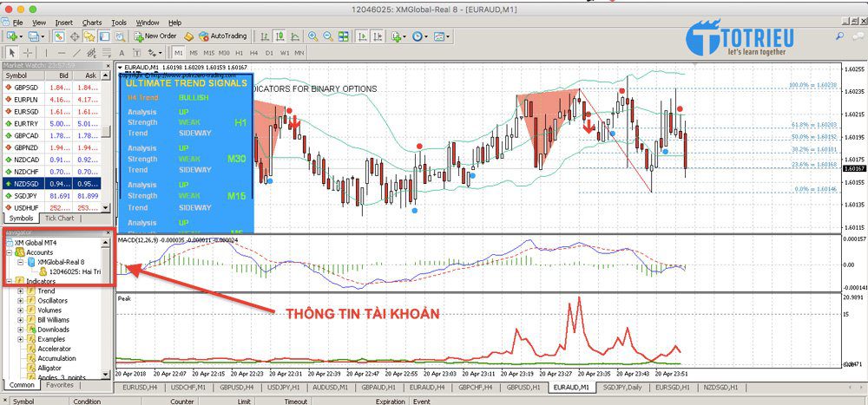Switch timeframe to H4

coord(253,53)
